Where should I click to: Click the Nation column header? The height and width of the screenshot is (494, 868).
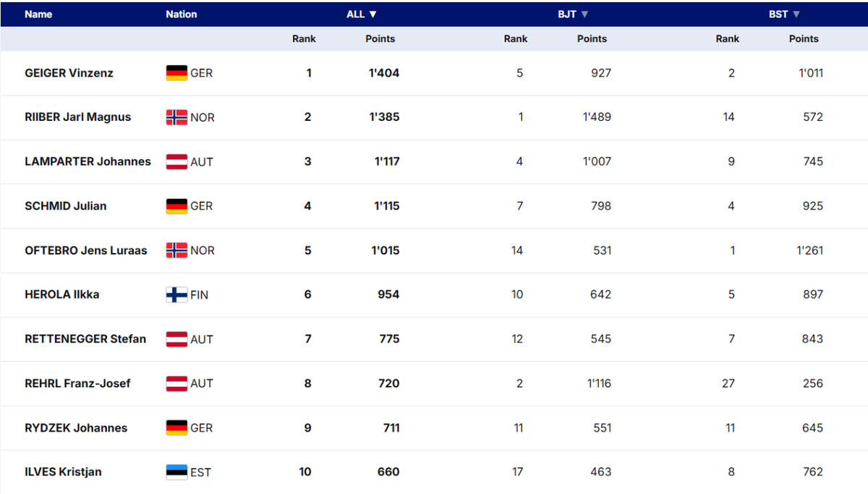click(181, 14)
